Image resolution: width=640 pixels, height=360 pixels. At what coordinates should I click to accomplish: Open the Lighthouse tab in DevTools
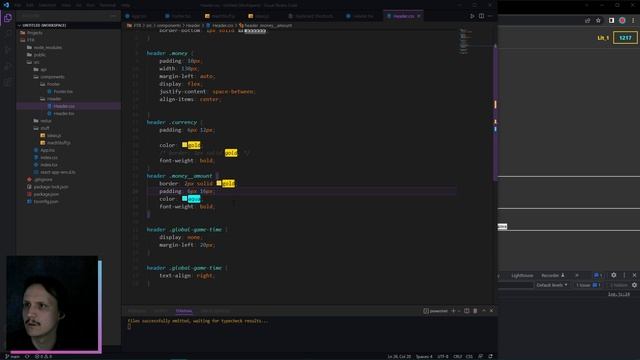point(522,276)
